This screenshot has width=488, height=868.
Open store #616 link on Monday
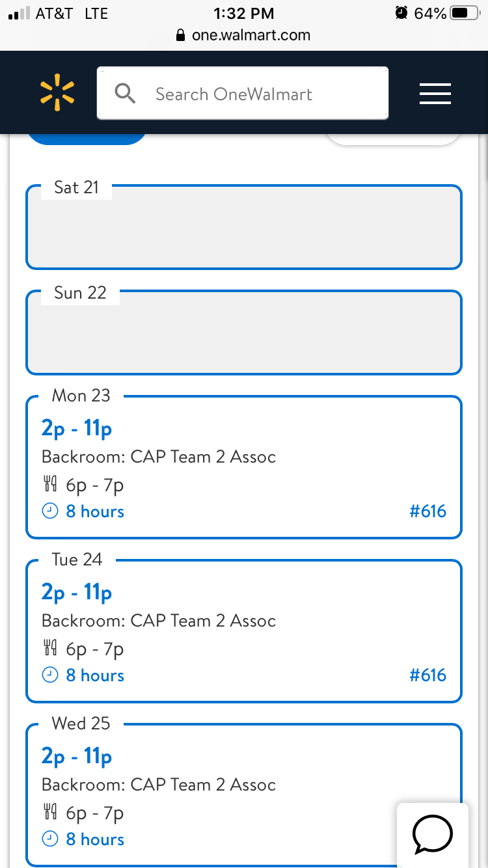(427, 511)
